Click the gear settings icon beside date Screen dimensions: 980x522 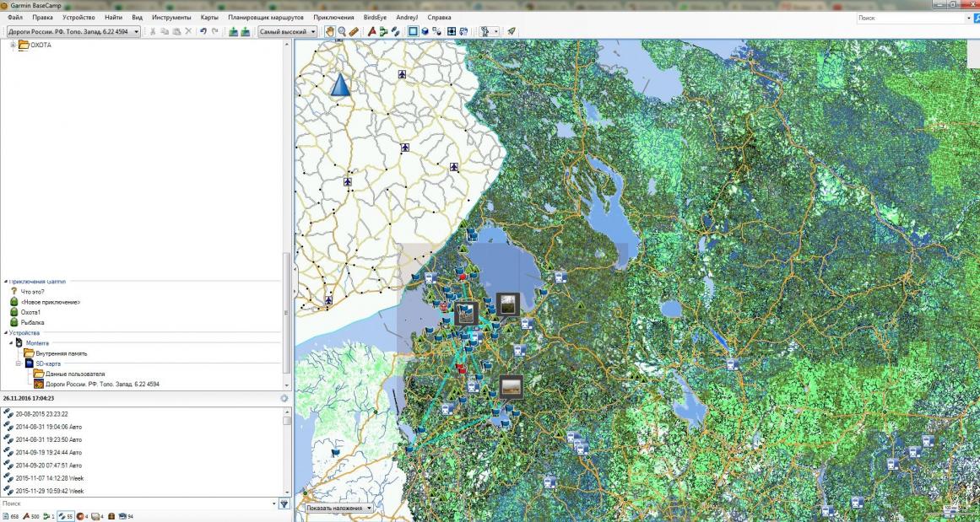click(284, 398)
